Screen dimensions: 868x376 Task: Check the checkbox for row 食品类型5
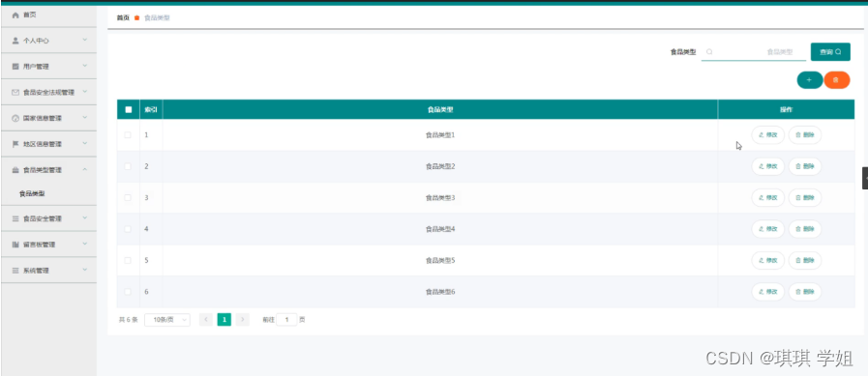tap(128, 260)
